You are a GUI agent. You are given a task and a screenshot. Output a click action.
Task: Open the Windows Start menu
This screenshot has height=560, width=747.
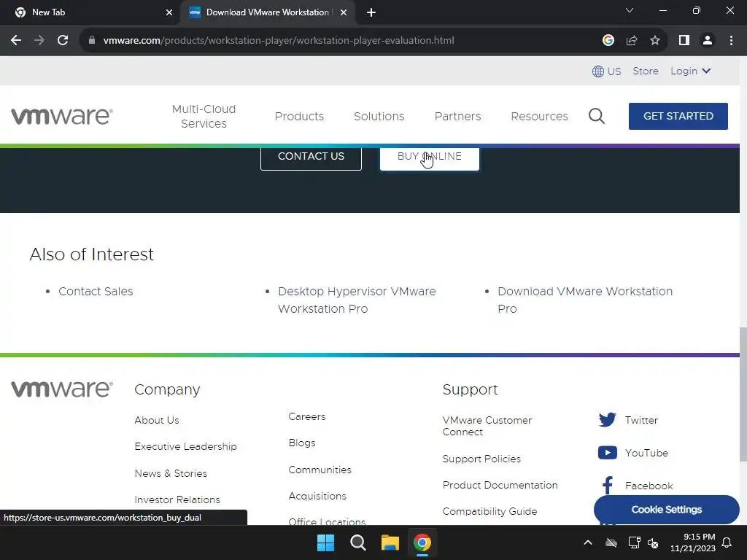(x=326, y=542)
